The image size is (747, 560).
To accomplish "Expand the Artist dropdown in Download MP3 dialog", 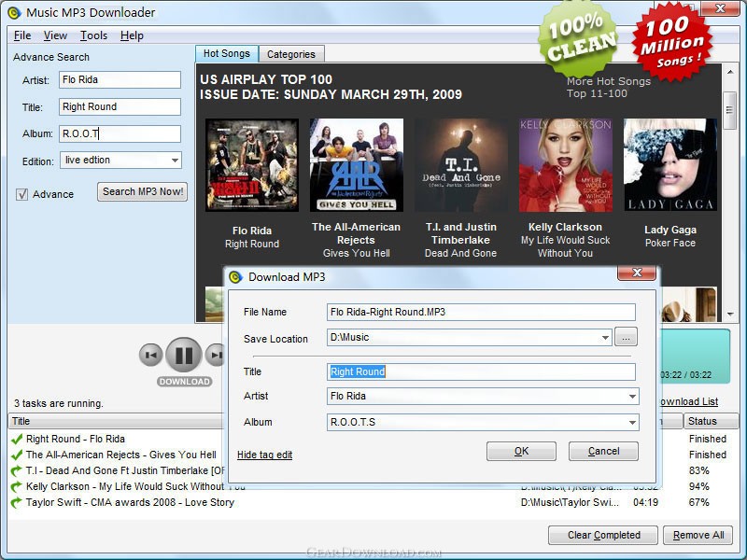I will pyautogui.click(x=632, y=396).
